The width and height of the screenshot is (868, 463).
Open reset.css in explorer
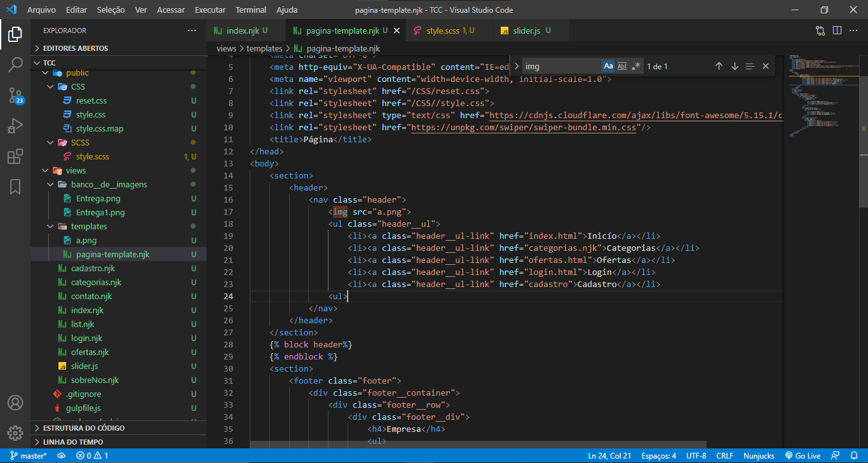coord(118,100)
